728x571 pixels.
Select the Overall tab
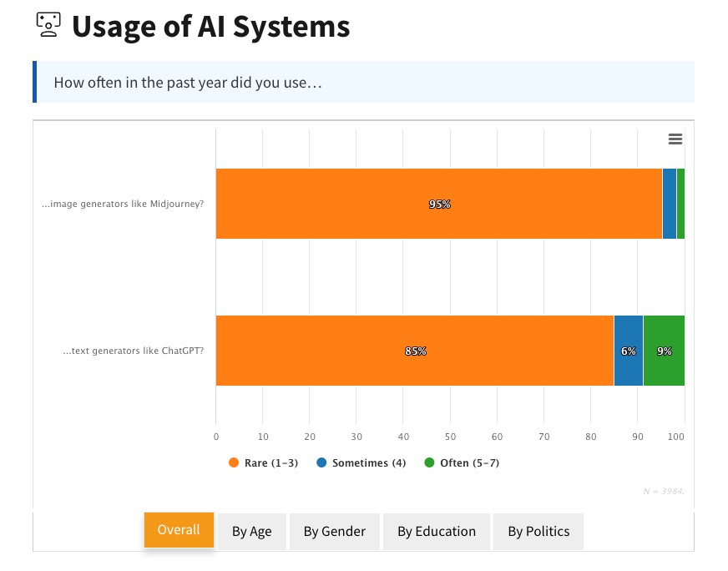point(179,530)
